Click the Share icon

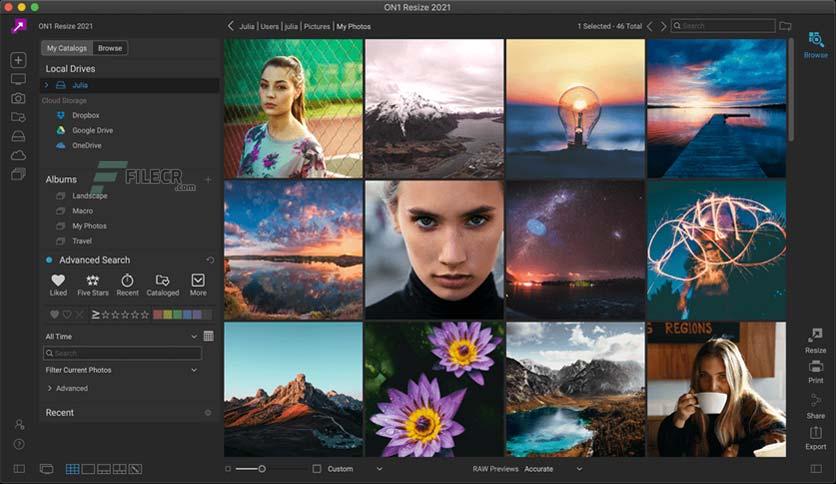816,400
